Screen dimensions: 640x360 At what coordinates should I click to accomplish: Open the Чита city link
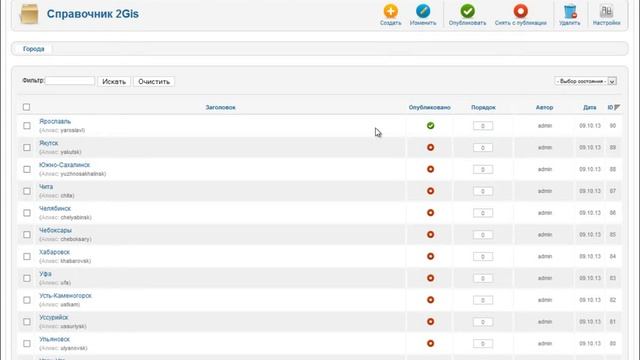[x=46, y=187]
